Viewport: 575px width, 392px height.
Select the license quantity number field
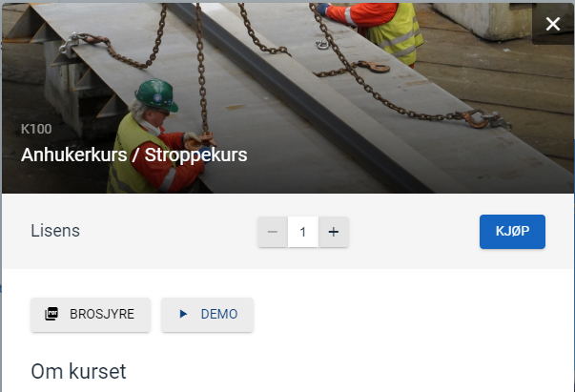coord(303,232)
